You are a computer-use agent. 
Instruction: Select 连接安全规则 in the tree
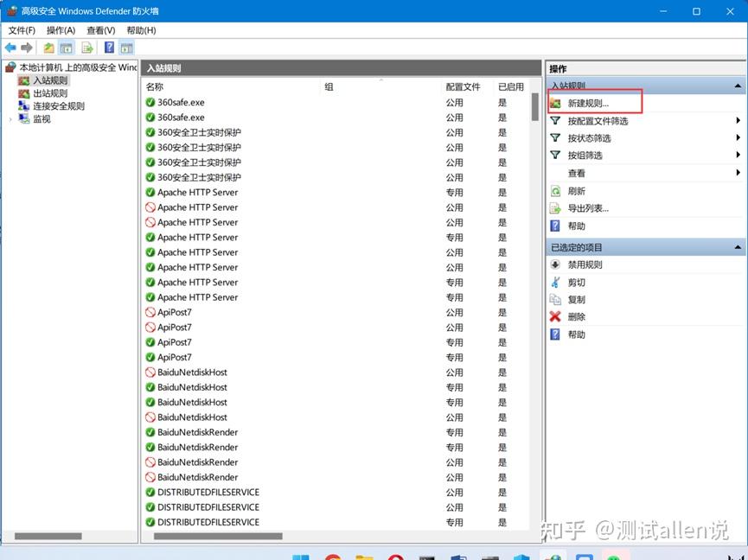59,106
